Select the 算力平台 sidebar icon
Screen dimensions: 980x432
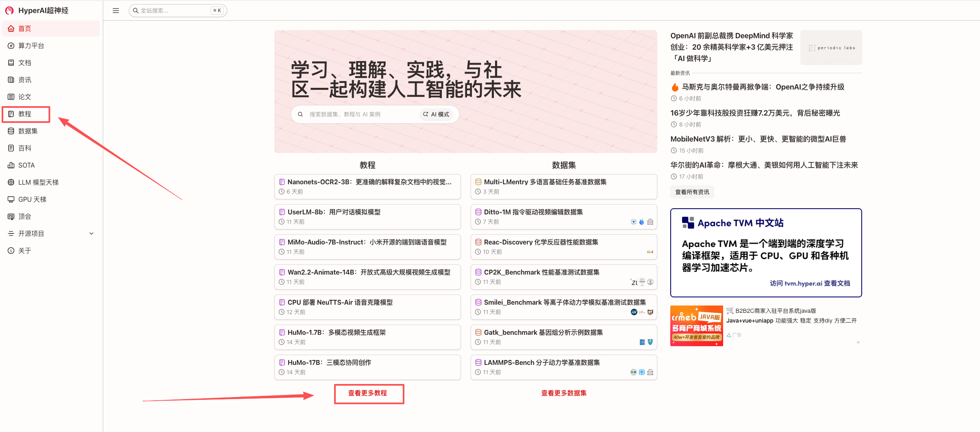tap(11, 46)
